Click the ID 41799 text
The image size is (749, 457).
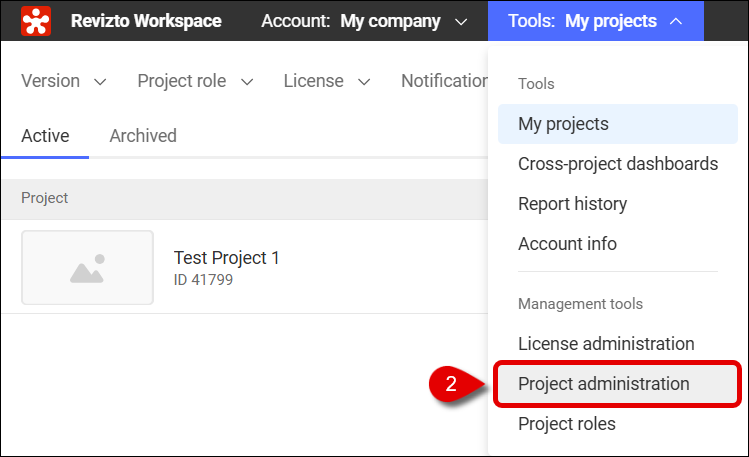tap(203, 280)
